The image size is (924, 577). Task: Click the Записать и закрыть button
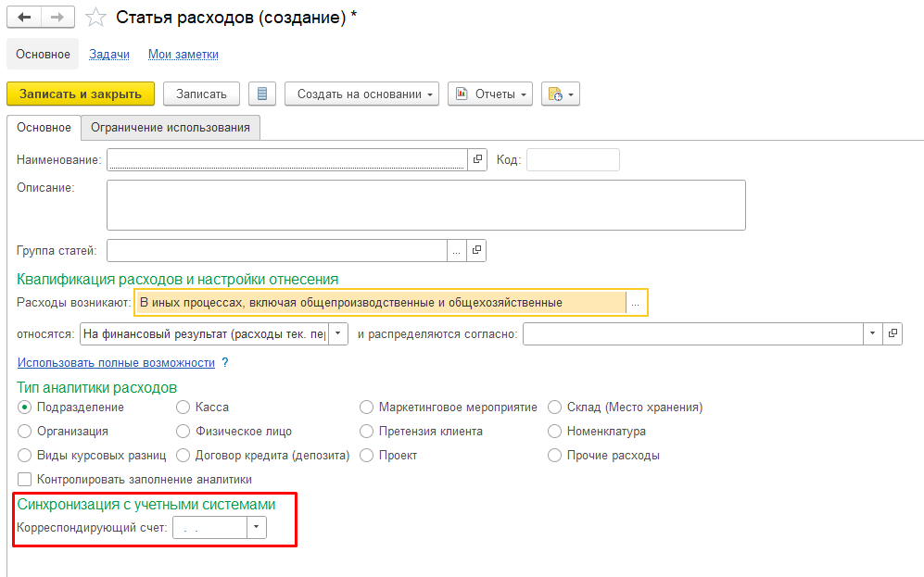point(81,94)
